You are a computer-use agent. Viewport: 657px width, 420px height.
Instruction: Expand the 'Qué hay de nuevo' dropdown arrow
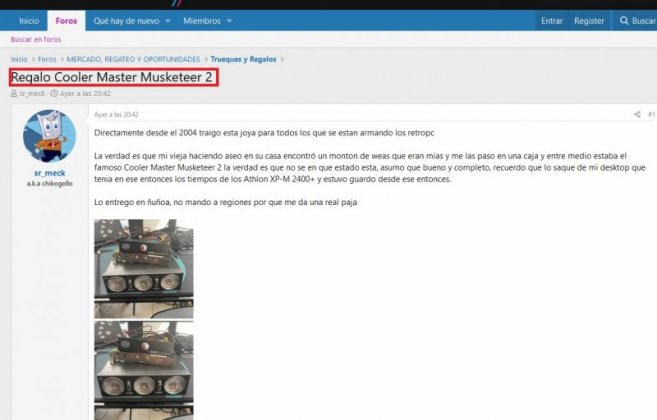(166, 20)
